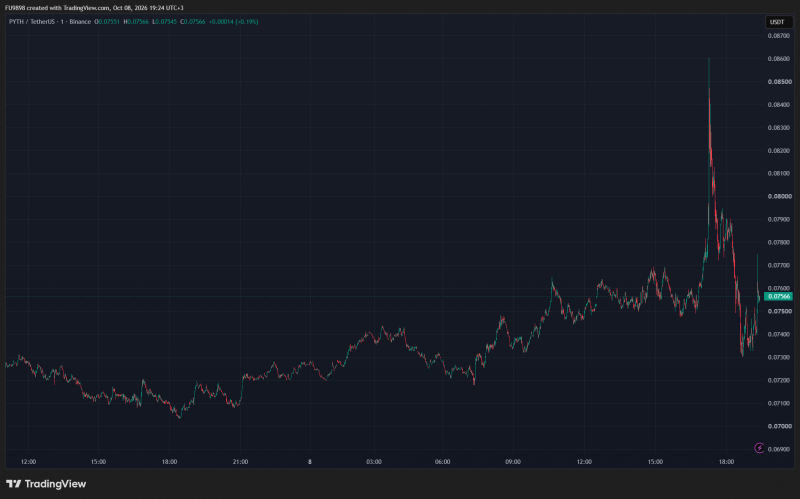Click the Binance exchange label in legend
The image size is (800, 499).
click(80, 22)
